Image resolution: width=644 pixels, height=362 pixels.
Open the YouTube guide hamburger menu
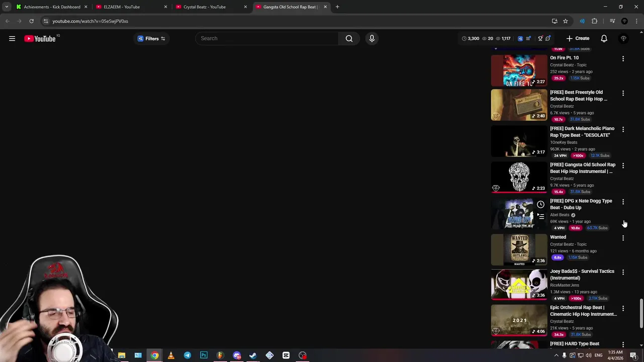(x=12, y=39)
